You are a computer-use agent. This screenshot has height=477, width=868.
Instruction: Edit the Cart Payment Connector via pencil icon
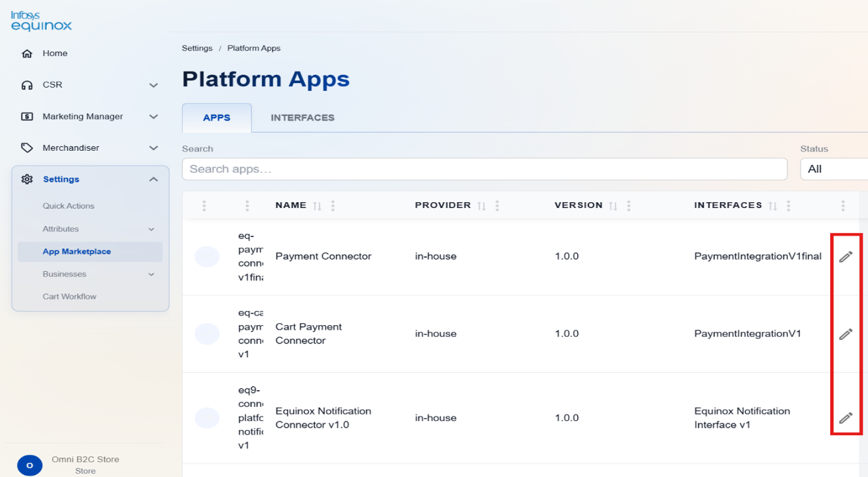point(846,334)
